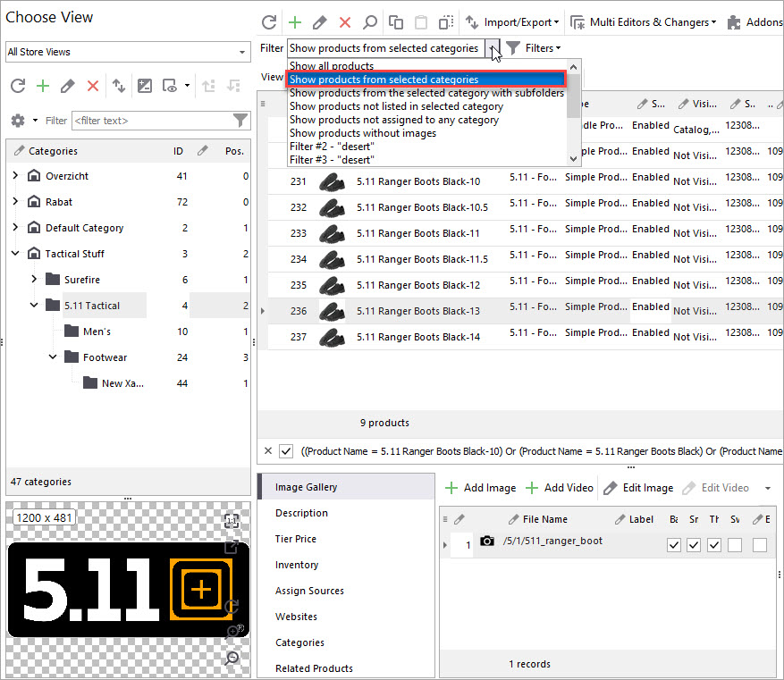Click the category filter text field
Screen dimensions: 784x680
coord(153,121)
